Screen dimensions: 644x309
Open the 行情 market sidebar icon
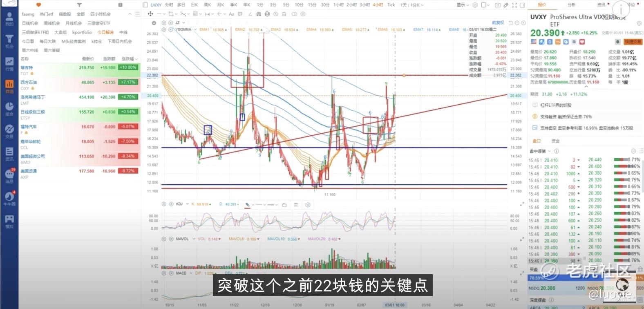[x=9, y=64]
